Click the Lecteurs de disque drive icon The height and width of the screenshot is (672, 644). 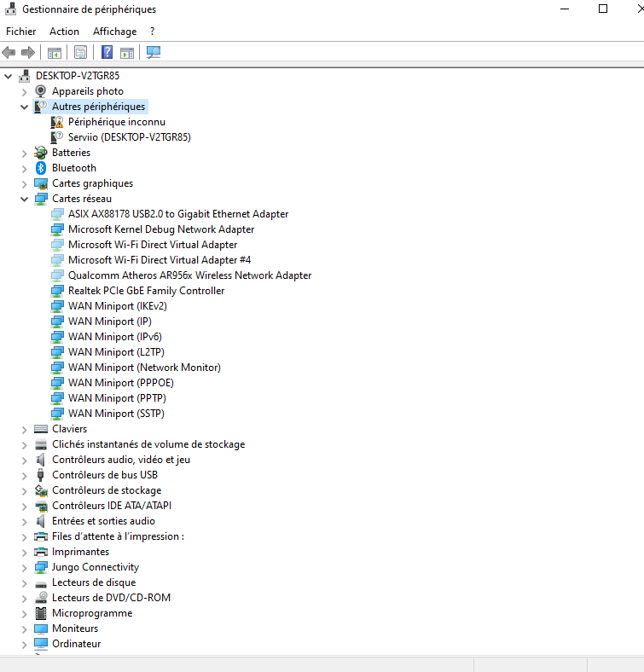(x=41, y=583)
